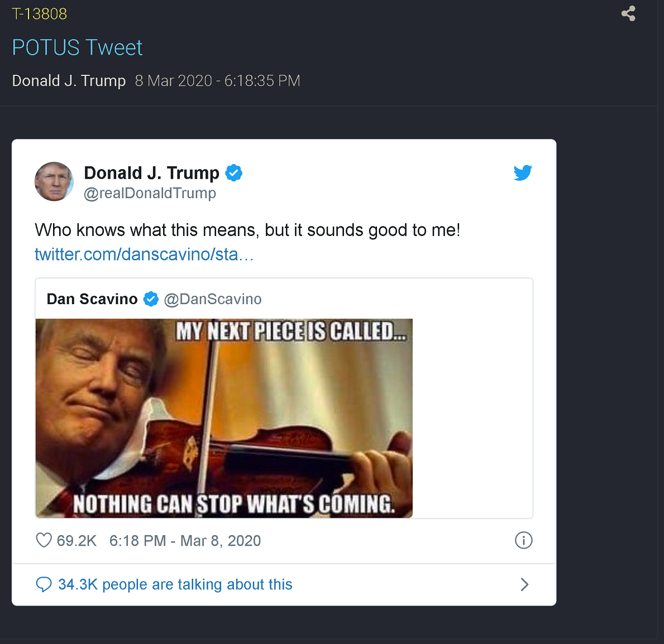The image size is (664, 644).
Task: Click Dan Scavino's verified checkmark badge
Action: [151, 299]
